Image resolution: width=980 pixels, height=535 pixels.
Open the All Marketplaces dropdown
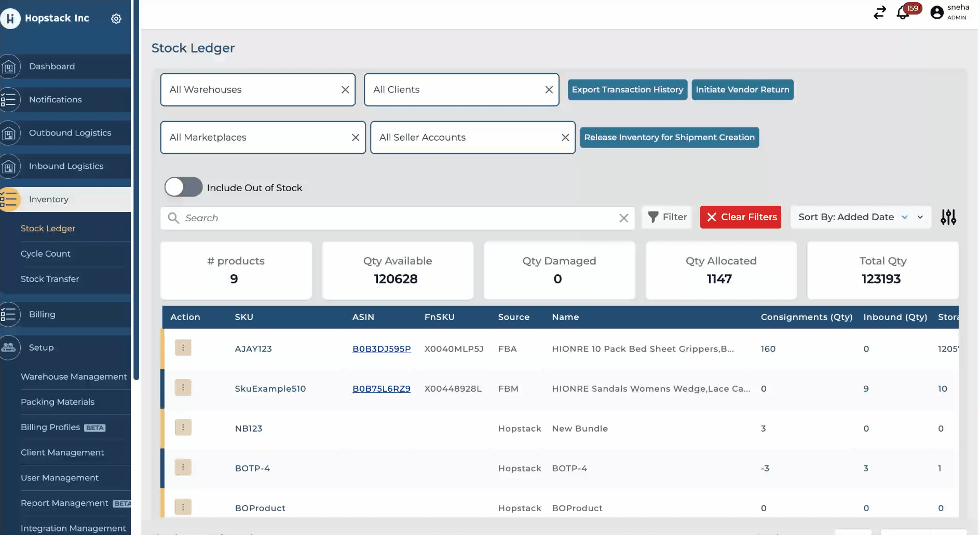(x=254, y=138)
